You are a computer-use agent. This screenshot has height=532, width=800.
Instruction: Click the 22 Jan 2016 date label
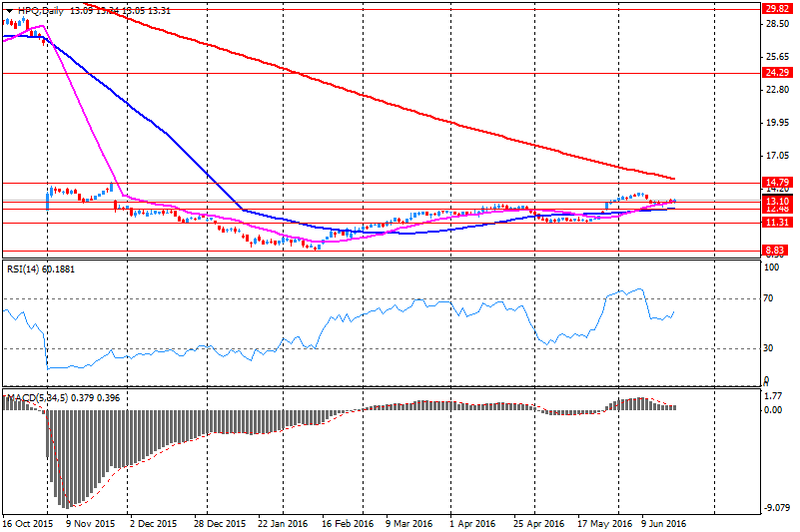pos(283,524)
